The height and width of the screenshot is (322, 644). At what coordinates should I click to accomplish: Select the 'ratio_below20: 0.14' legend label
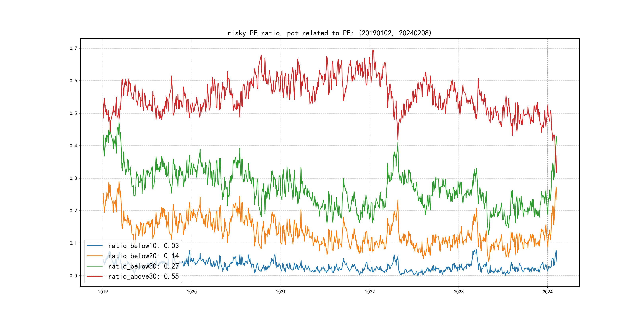[x=143, y=256]
